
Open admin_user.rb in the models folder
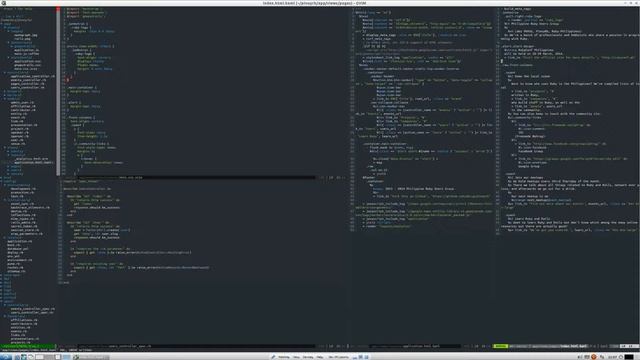click(x=22, y=102)
